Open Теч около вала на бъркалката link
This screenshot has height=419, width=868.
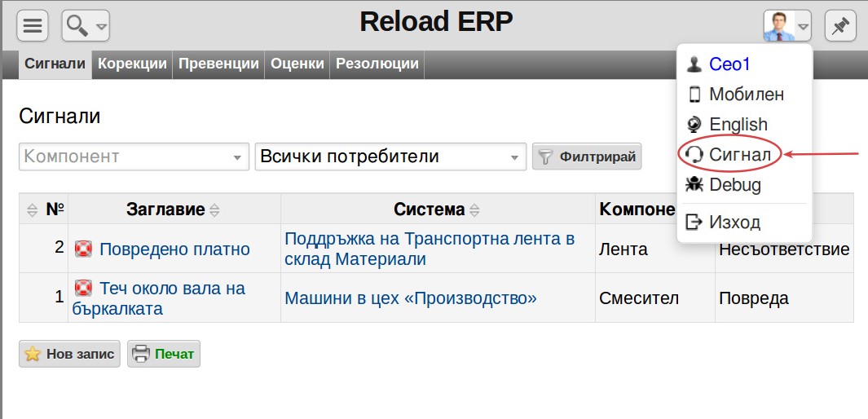click(x=158, y=298)
